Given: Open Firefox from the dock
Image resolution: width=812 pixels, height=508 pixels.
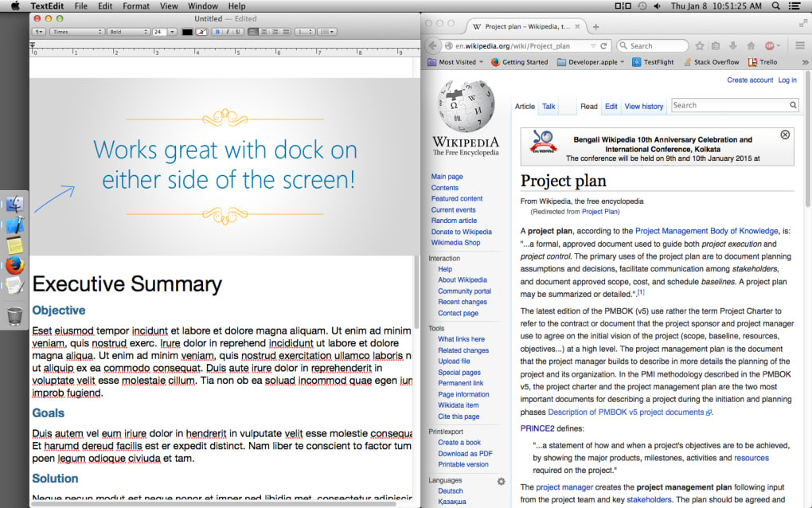Looking at the screenshot, I should (x=14, y=266).
